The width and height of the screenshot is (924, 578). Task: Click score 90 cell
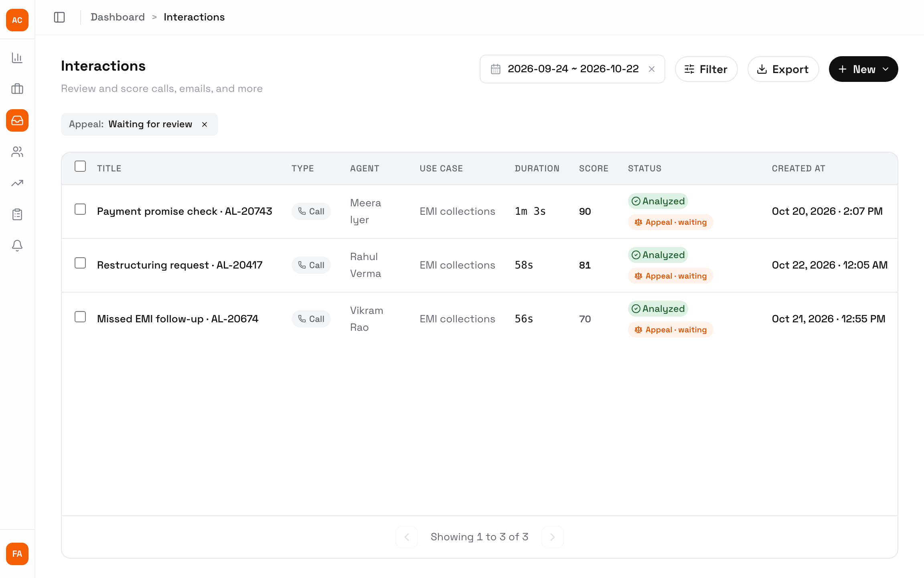pos(585,212)
